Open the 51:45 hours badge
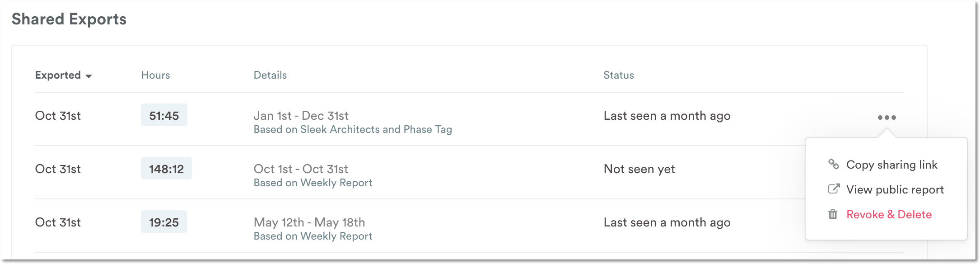The width and height of the screenshot is (980, 264). click(x=164, y=115)
